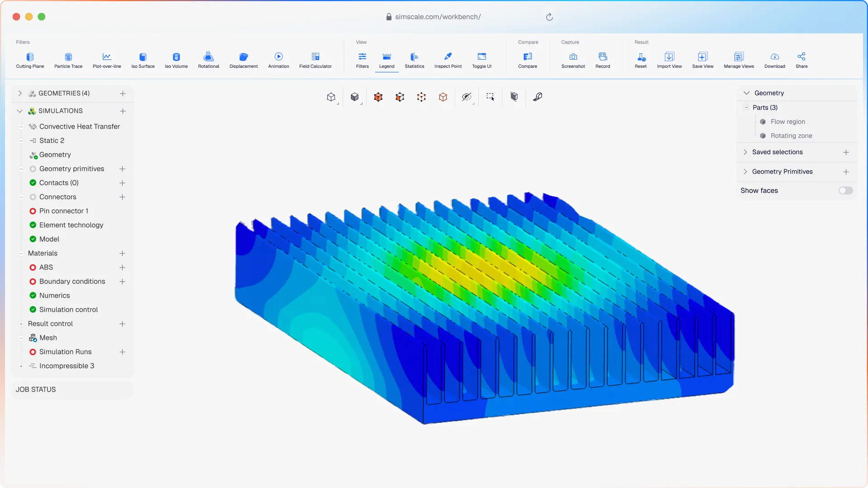Open Pin connector 1
Viewport: 868px width, 488px height.
(64, 211)
